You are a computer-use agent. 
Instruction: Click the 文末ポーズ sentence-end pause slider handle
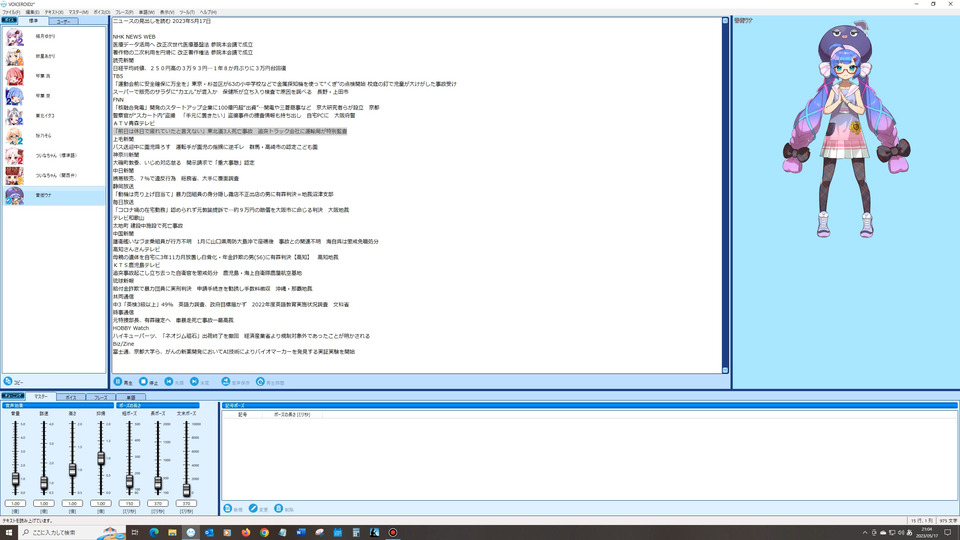[186, 490]
